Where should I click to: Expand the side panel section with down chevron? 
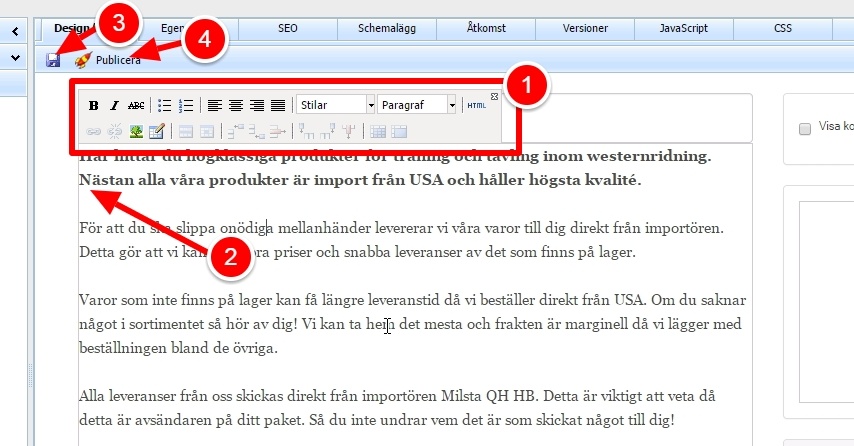pos(15,57)
